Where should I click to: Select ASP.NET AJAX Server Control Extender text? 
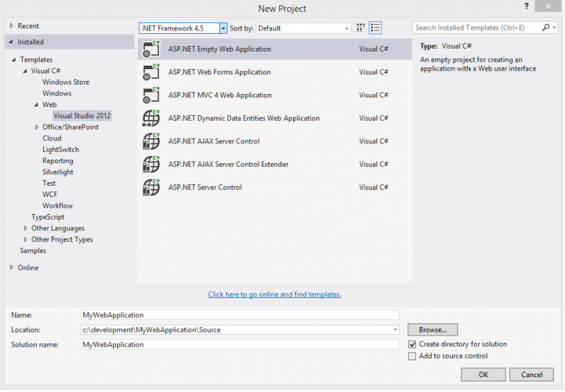(x=228, y=165)
